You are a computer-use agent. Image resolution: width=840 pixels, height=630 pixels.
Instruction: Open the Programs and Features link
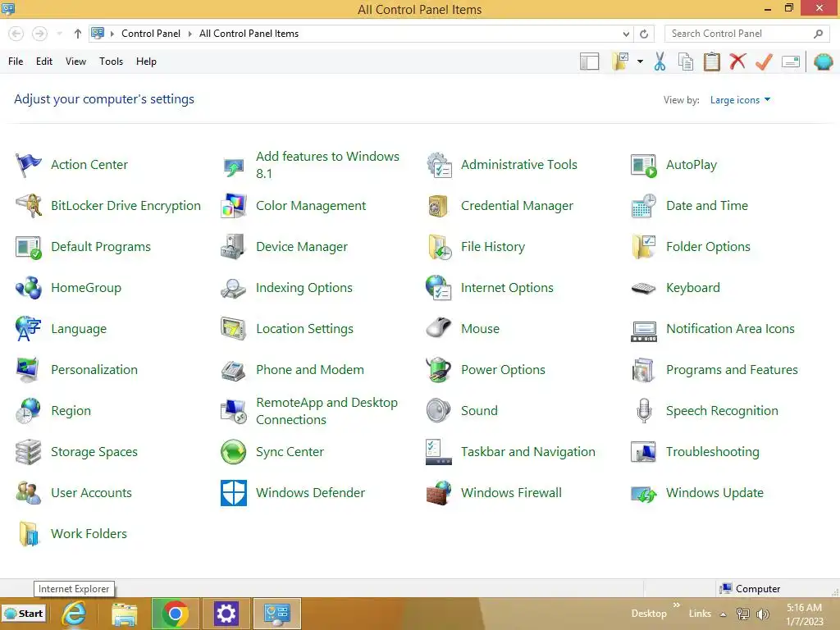tap(732, 370)
